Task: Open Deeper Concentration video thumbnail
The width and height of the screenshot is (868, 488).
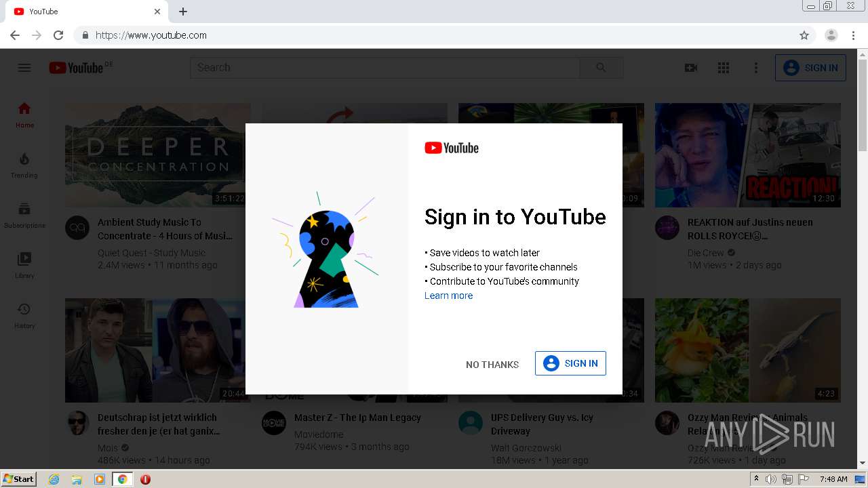Action: 157,155
